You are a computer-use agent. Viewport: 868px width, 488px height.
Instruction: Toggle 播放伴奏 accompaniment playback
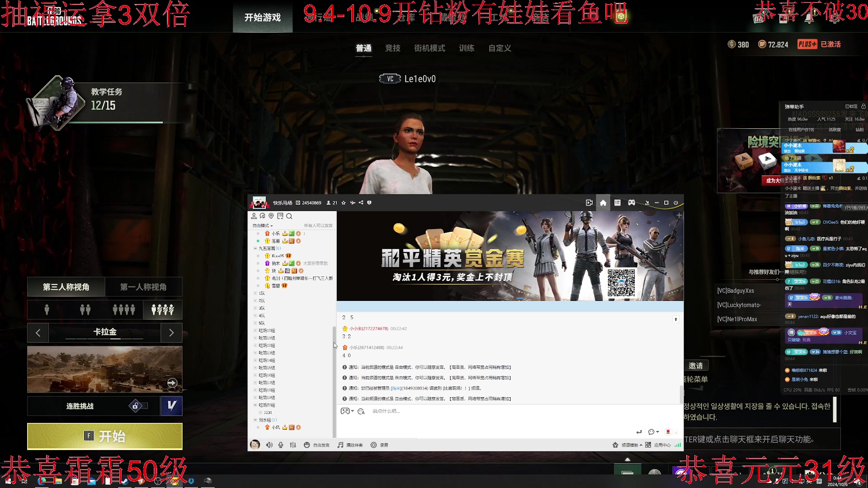click(350, 445)
